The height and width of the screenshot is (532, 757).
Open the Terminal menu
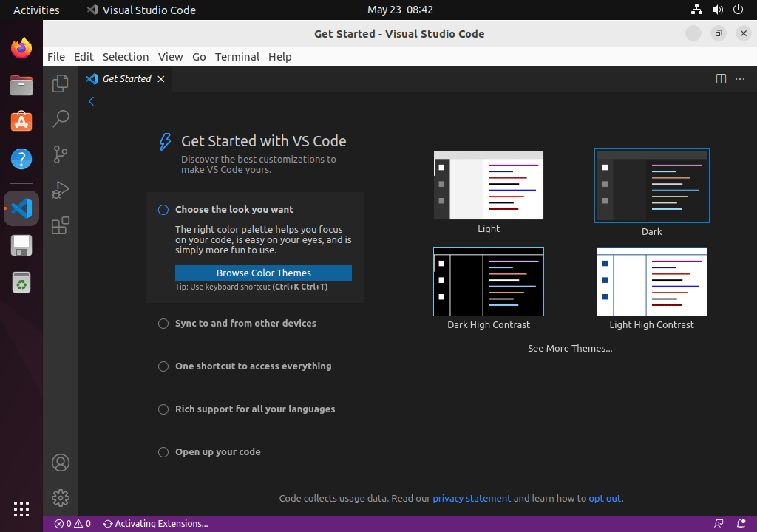coord(237,56)
